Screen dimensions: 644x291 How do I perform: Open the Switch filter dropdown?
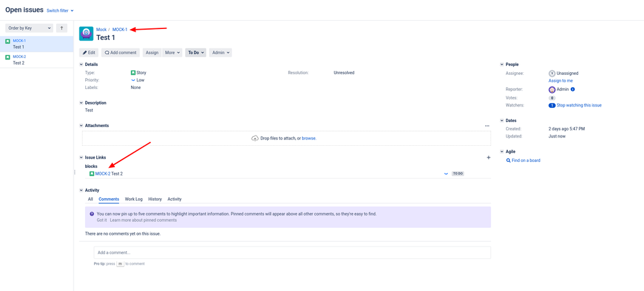click(x=61, y=10)
